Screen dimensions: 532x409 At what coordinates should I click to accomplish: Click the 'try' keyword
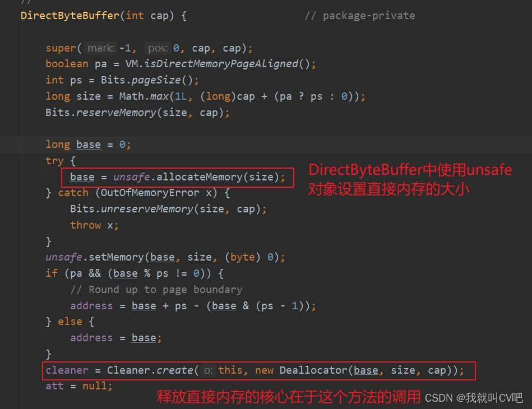[54, 161]
